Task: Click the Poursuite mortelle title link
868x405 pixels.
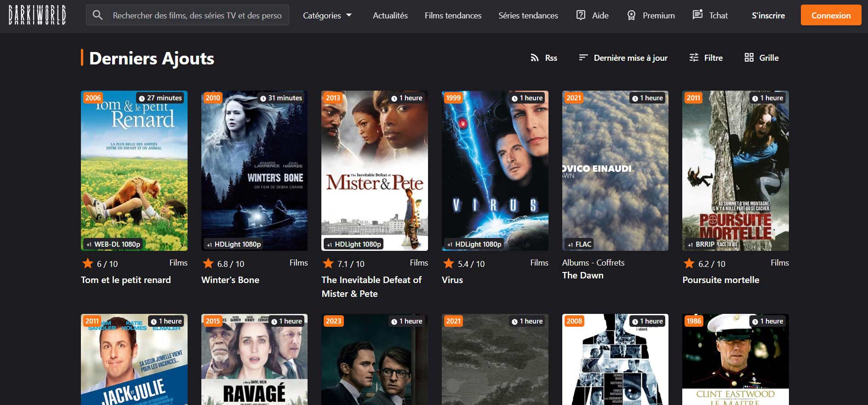Action: click(x=721, y=280)
